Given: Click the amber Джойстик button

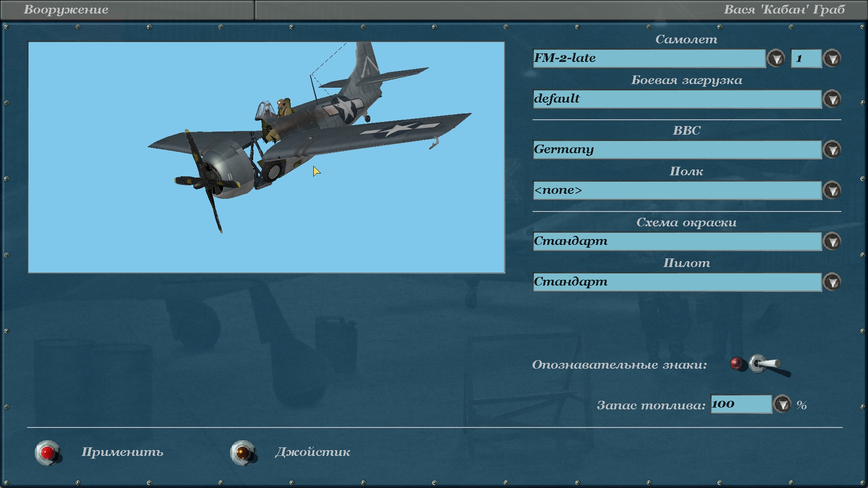Looking at the screenshot, I should (x=243, y=452).
